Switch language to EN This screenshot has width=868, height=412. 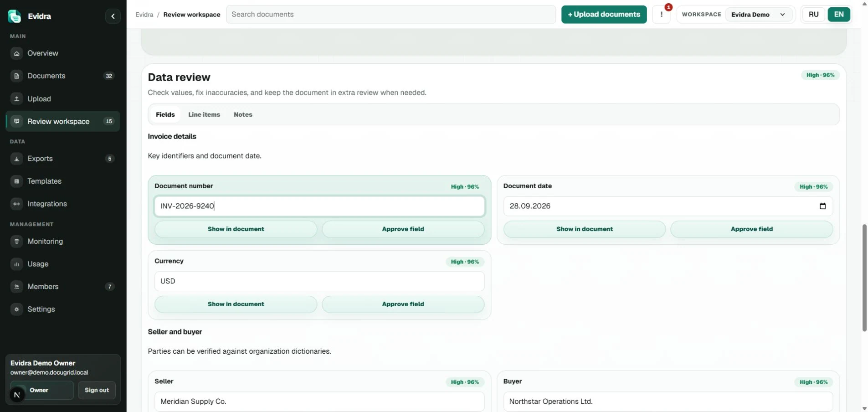(839, 15)
